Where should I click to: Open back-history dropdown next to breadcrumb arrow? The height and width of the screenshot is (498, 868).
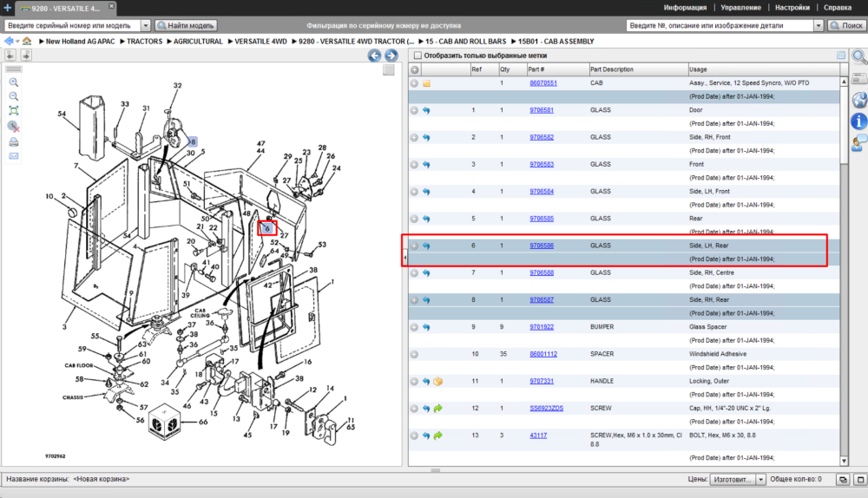click(17, 42)
